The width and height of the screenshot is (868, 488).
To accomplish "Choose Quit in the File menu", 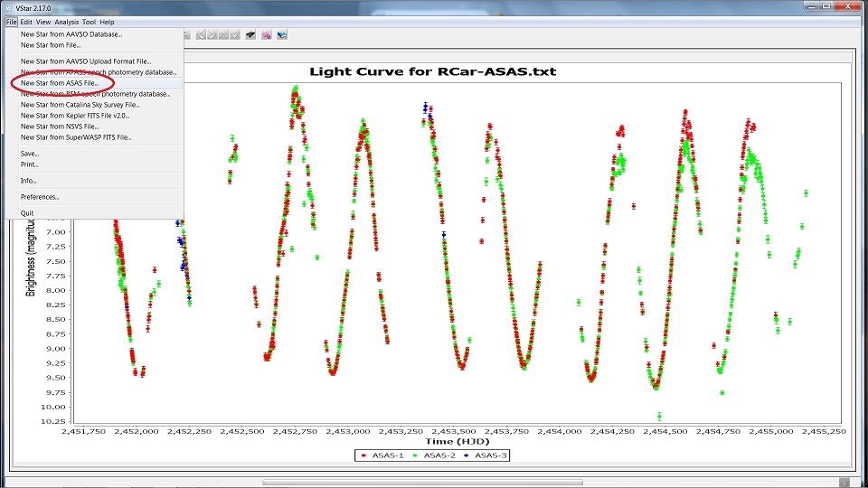I will pyautogui.click(x=27, y=213).
